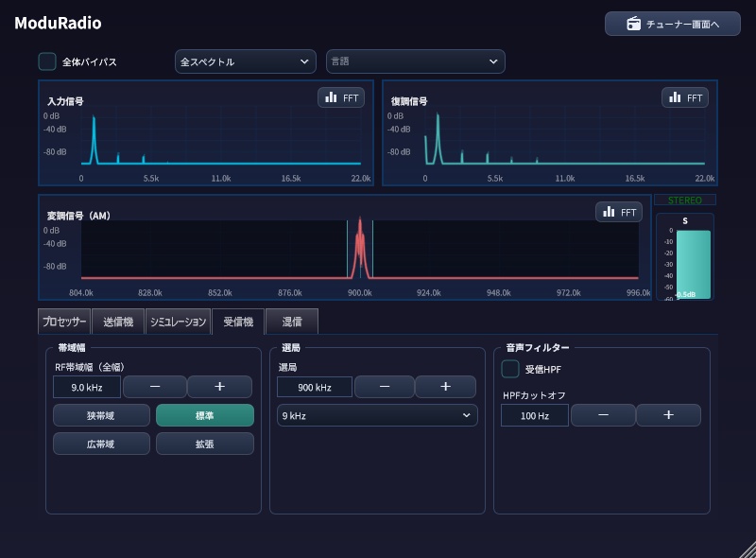Switch to the 送信機 tab
756x558 pixels.
(118, 322)
